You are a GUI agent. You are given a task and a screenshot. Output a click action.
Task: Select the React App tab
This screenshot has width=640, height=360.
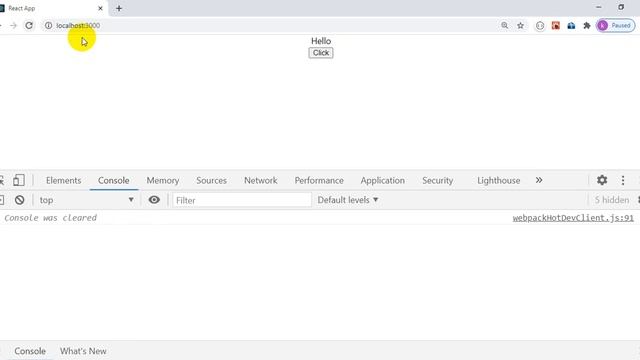53,8
